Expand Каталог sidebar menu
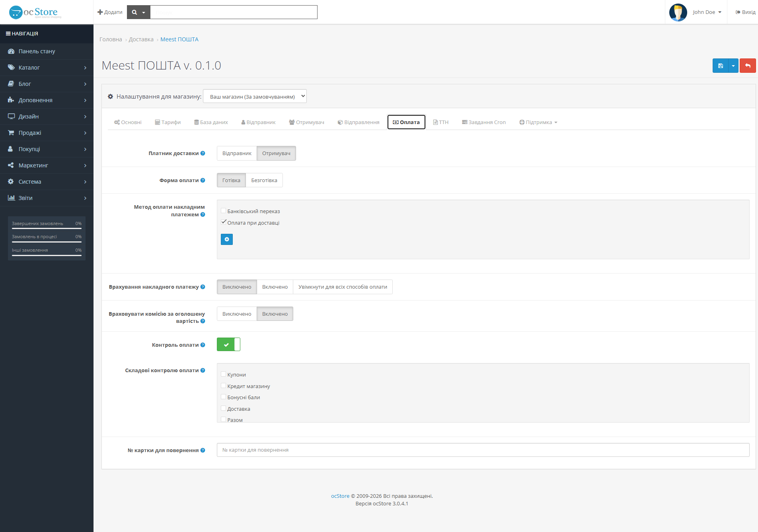The height and width of the screenshot is (532, 758). pos(47,68)
